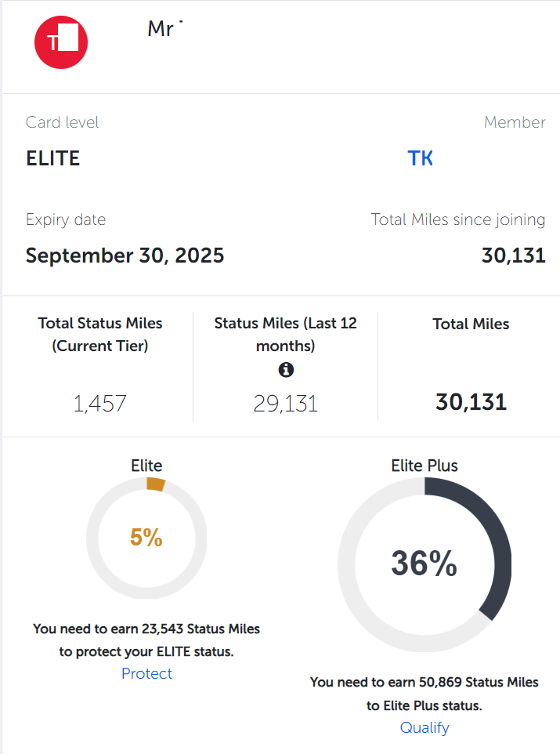Open the Status Miles info icon
Viewport: 560px width, 754px height.
point(286,370)
